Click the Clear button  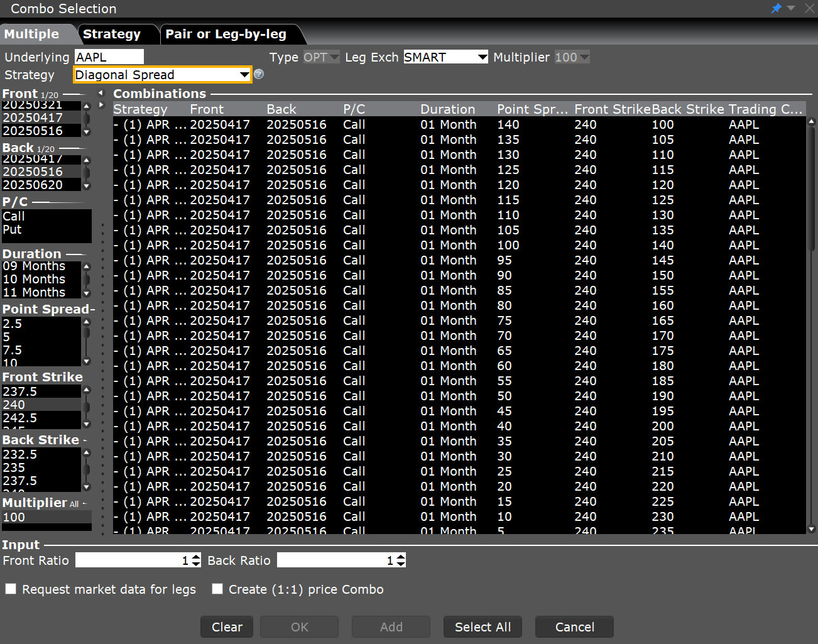coord(226,626)
